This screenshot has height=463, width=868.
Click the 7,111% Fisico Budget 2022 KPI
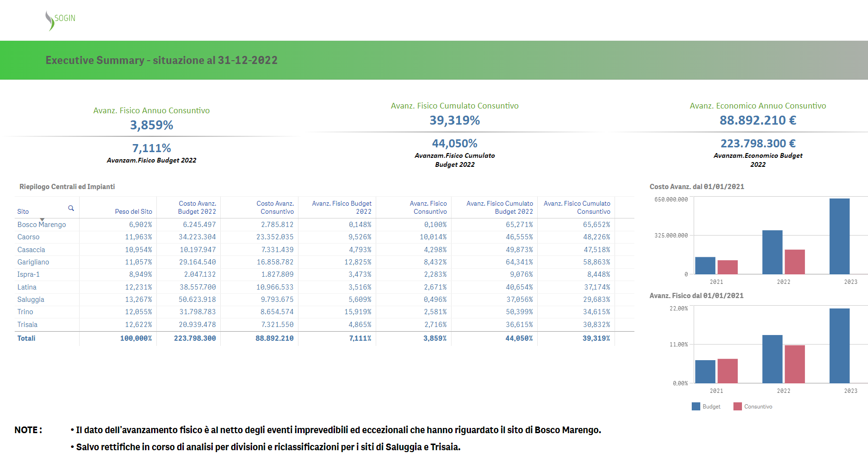click(x=152, y=148)
